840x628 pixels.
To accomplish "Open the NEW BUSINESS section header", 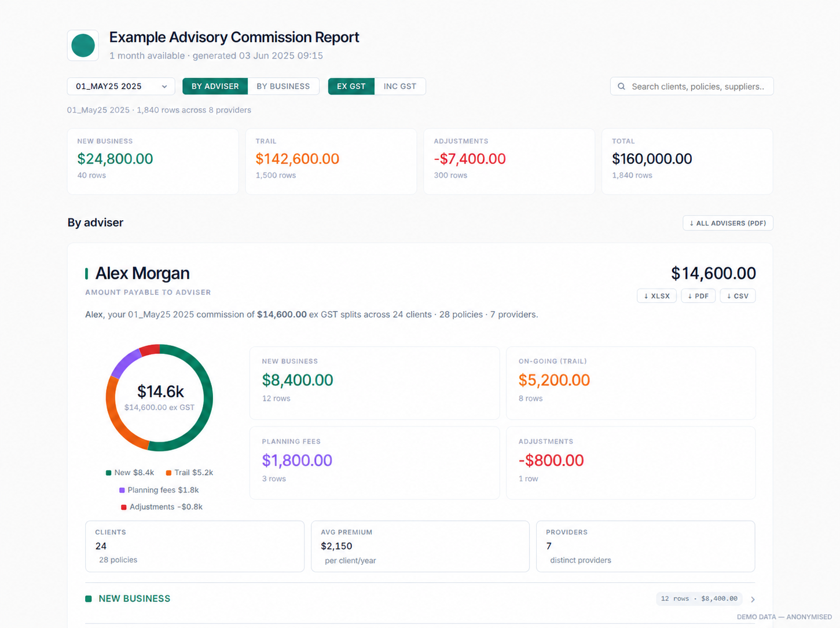I will point(420,598).
